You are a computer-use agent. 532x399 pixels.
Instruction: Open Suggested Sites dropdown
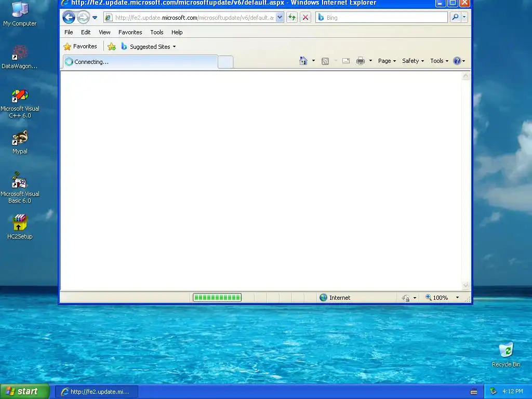148,47
